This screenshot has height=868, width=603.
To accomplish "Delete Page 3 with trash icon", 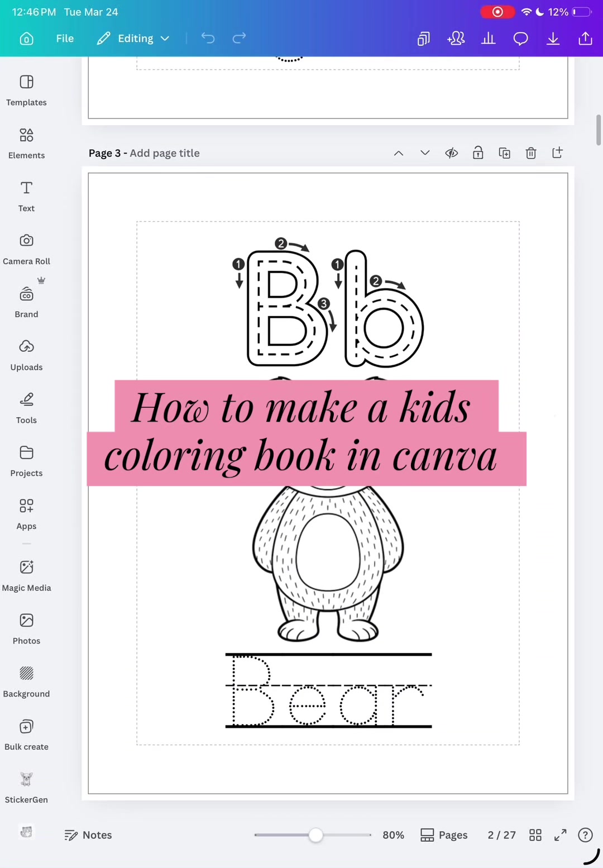I will [531, 153].
